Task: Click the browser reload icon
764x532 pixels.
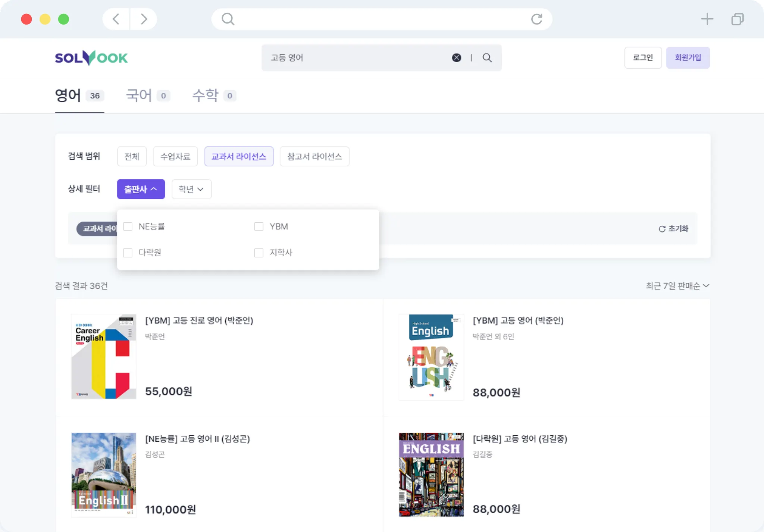Action: point(536,19)
